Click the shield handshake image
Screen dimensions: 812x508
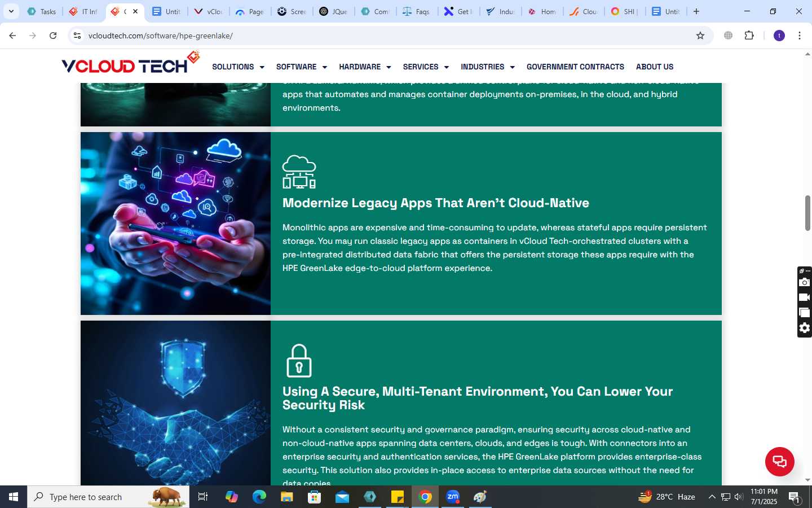(175, 403)
